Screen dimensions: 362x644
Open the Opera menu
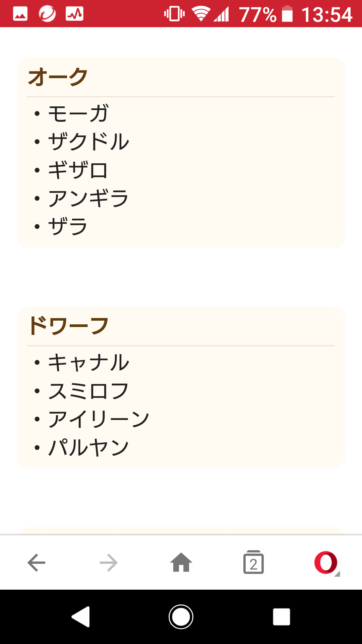pos(326,562)
